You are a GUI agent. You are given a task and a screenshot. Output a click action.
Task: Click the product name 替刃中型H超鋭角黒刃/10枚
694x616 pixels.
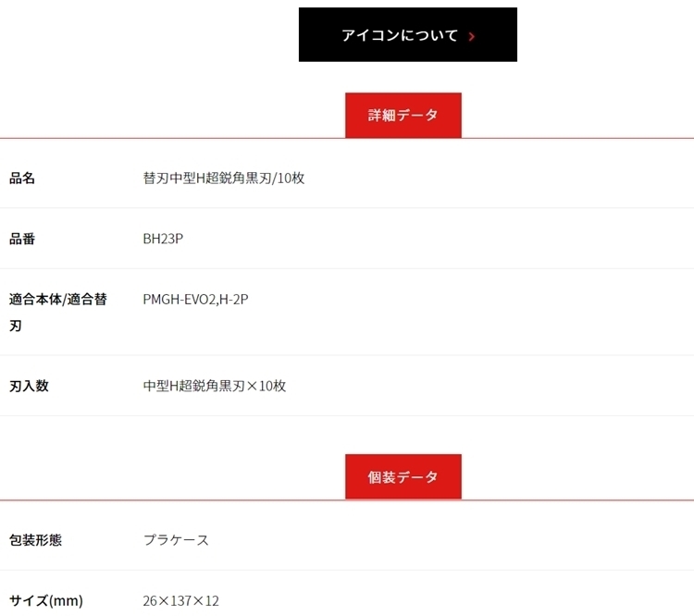click(224, 178)
